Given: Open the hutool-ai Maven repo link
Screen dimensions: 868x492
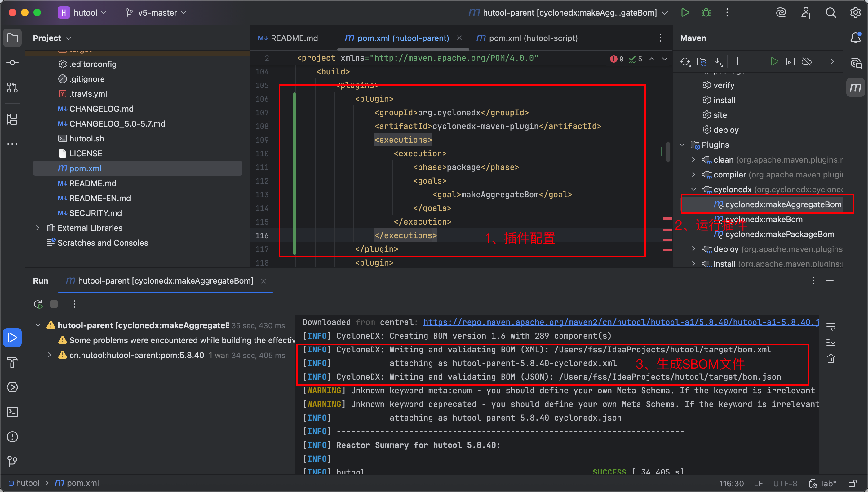Looking at the screenshot, I should (621, 322).
